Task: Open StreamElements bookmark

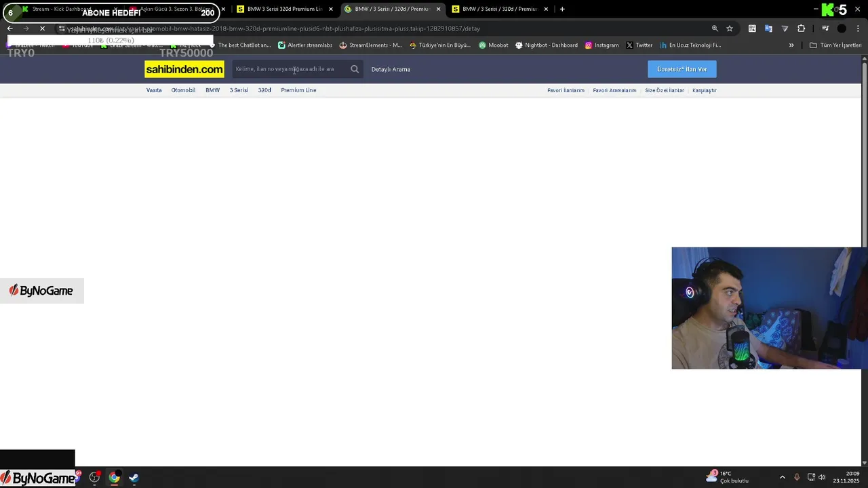Action: (x=370, y=45)
